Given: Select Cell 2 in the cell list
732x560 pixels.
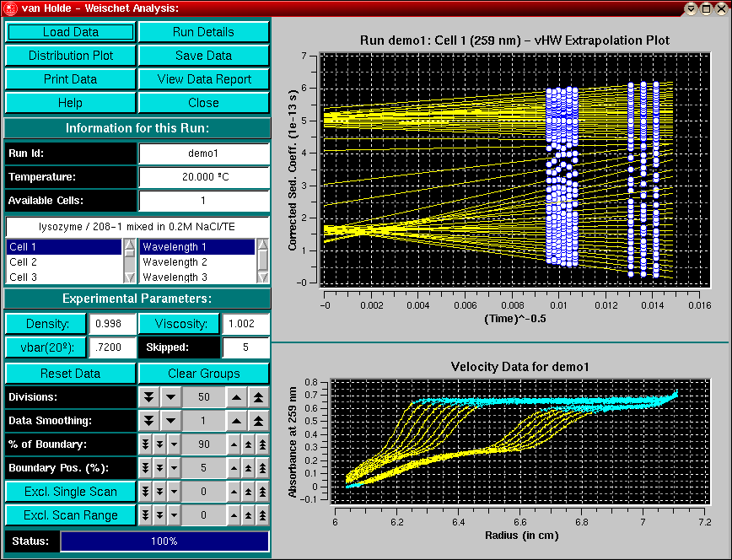Looking at the screenshot, I should [x=64, y=262].
